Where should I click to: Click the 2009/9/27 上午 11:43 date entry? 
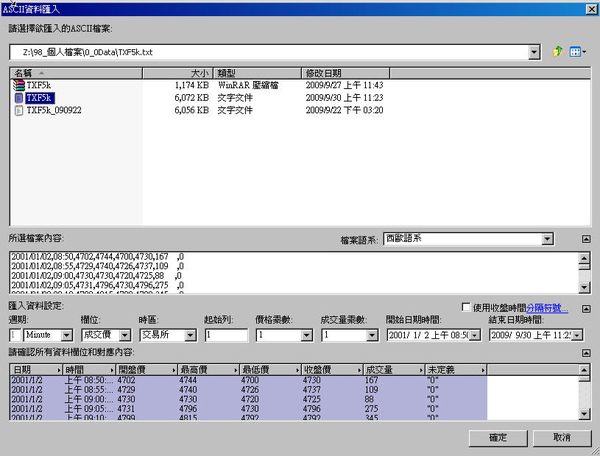[x=344, y=85]
